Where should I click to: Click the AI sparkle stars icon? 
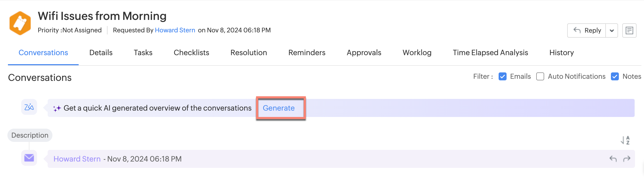[x=57, y=108]
